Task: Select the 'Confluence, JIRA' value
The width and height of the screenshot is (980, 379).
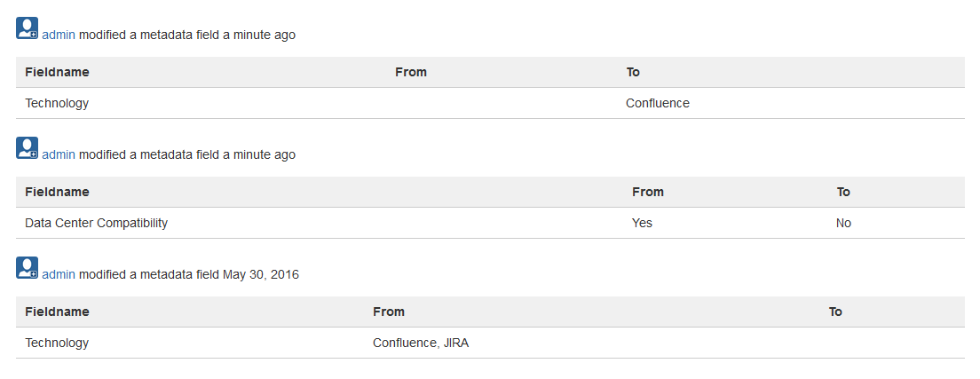Action: [421, 343]
